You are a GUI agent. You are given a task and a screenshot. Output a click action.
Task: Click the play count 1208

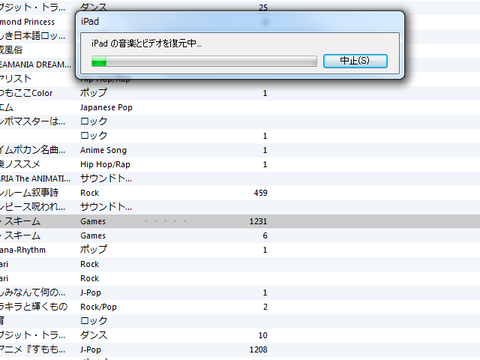259,350
